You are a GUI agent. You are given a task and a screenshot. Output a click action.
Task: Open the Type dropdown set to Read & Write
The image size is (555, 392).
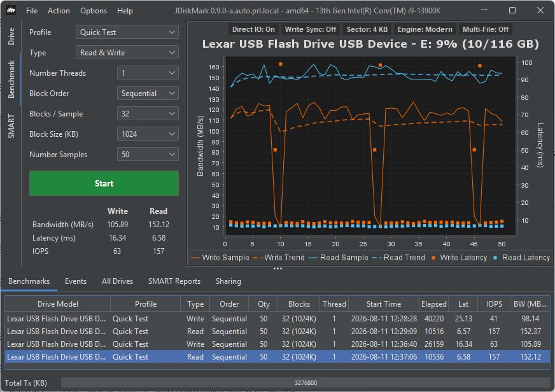(x=127, y=53)
